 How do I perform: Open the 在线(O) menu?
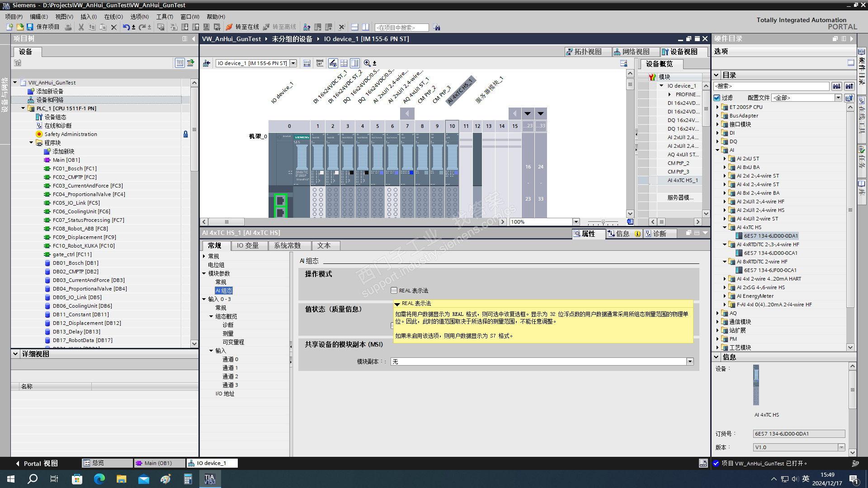click(113, 17)
